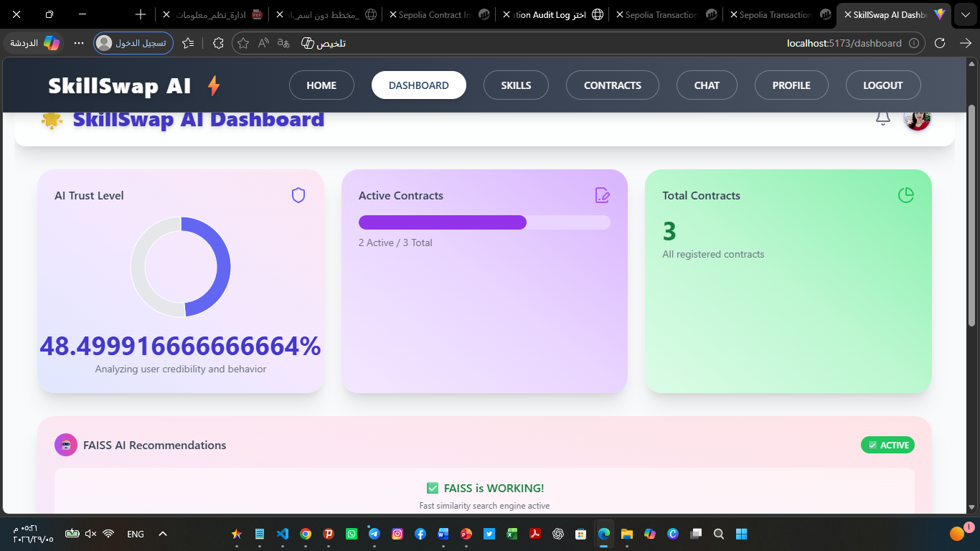Open the favorites list icon in the toolbar
This screenshot has width=980, height=551.
[x=188, y=43]
